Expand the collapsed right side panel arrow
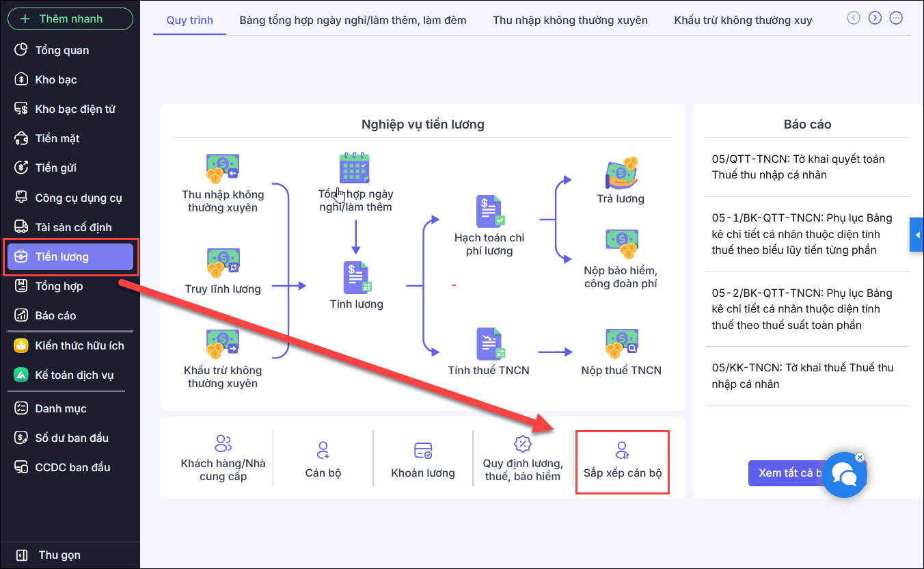The image size is (924, 569). pos(917,235)
